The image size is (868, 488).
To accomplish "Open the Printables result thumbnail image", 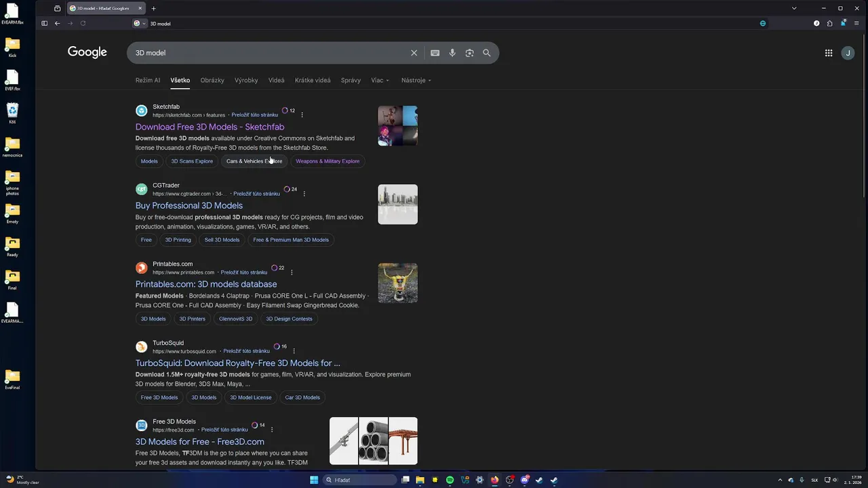I will pos(397,283).
